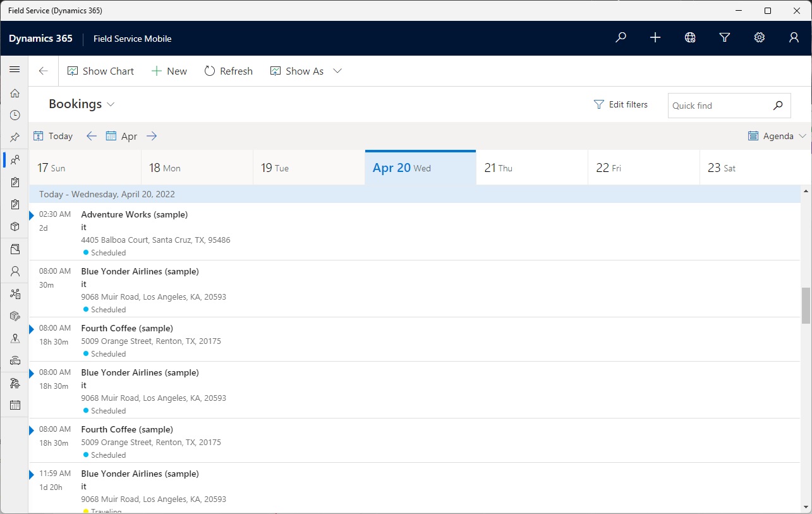Screen dimensions: 812x514
Task: Click Quick find search magnifier button
Action: pyautogui.click(x=778, y=106)
